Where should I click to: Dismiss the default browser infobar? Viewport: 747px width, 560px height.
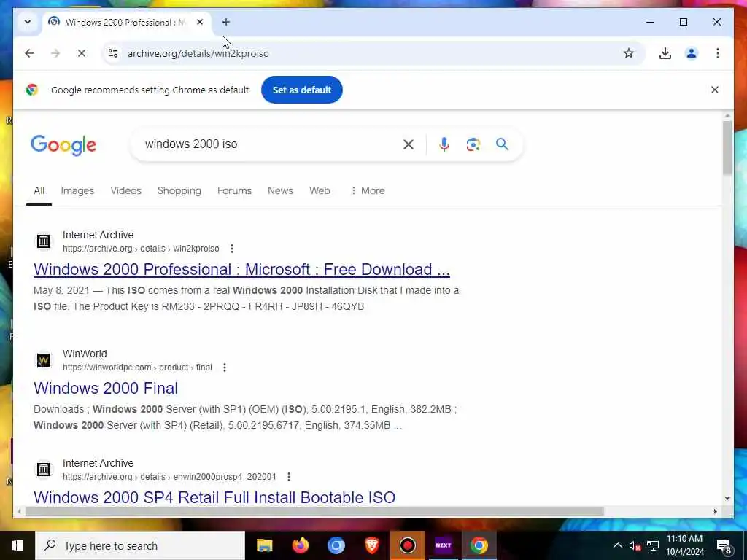click(715, 90)
